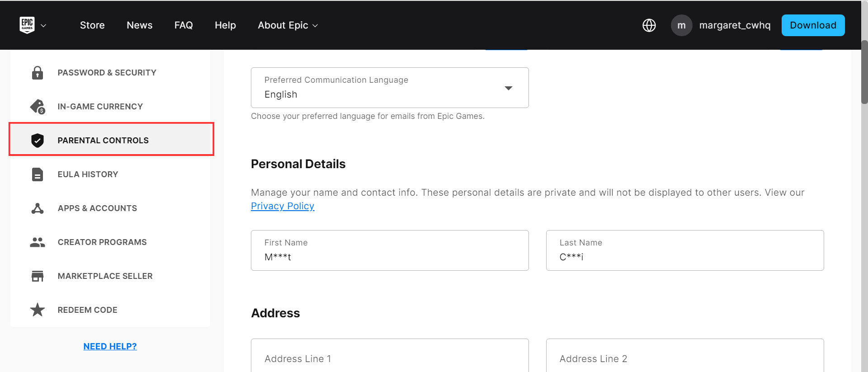
Task: Expand the chevron beside the Epic logo
Action: (44, 26)
